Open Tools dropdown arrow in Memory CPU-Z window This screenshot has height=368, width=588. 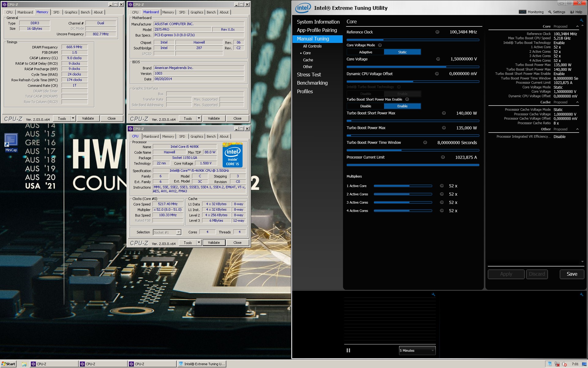click(73, 118)
